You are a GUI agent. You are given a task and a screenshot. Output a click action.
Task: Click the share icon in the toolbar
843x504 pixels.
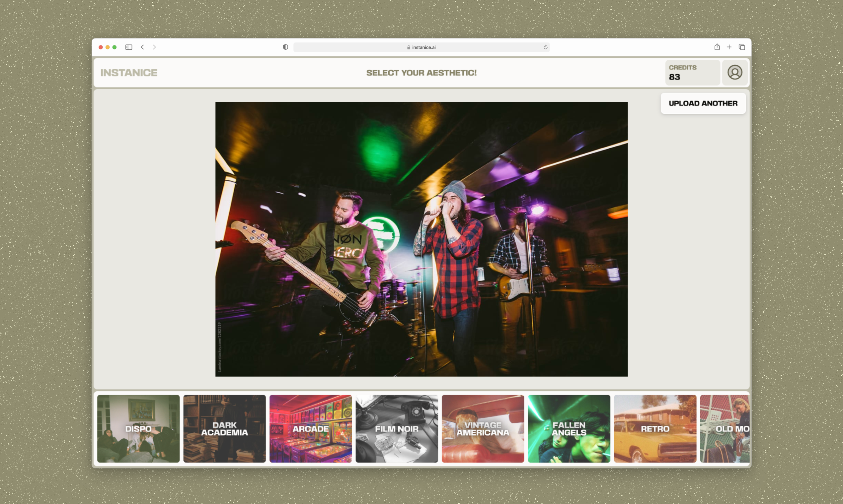pyautogui.click(x=717, y=47)
